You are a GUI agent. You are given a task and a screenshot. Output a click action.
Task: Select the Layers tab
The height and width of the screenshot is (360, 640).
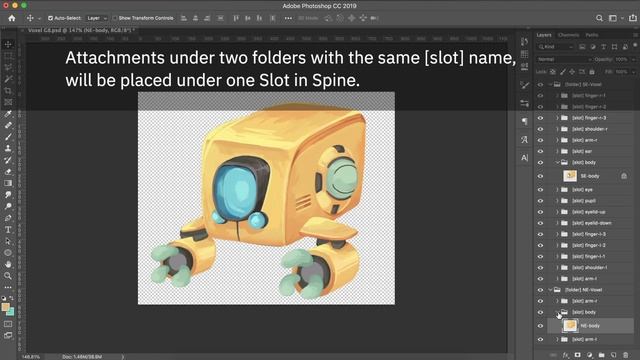click(544, 35)
